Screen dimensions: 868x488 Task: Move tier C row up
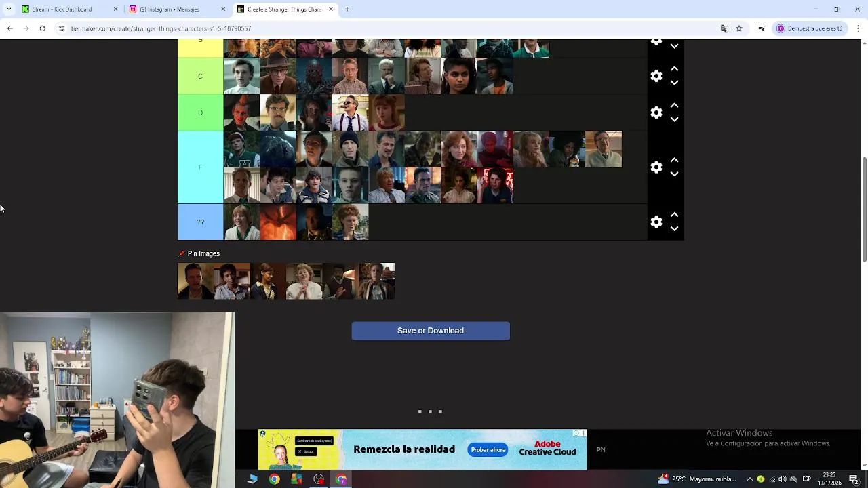(674, 69)
